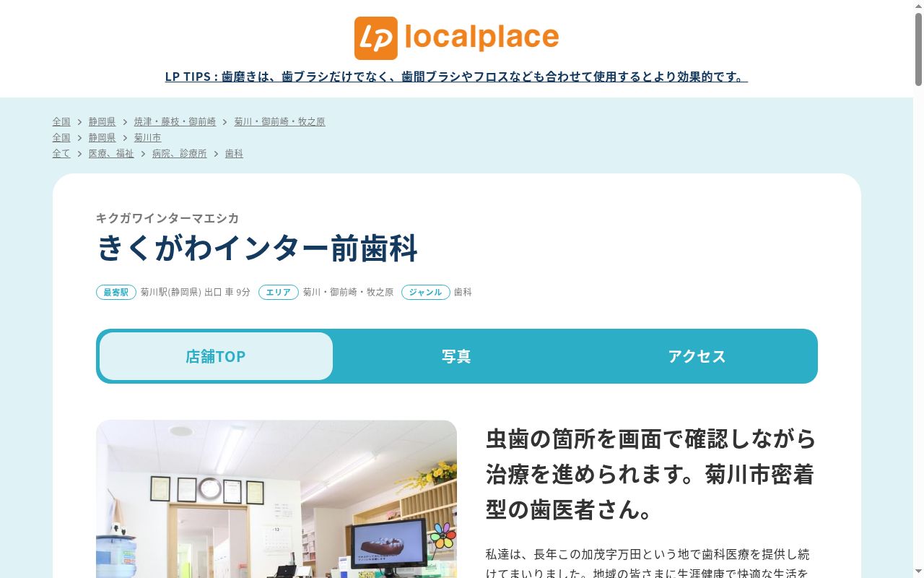
Task: Click the localplace logo icon
Action: tap(376, 38)
